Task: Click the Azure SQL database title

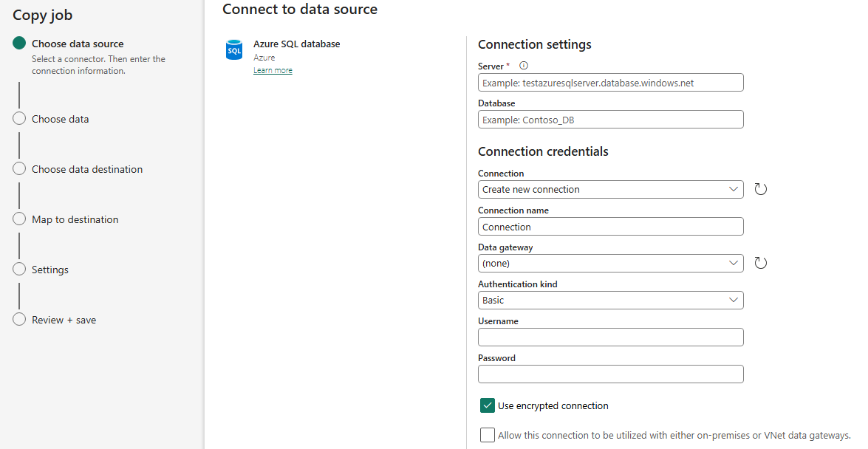Action: point(297,44)
